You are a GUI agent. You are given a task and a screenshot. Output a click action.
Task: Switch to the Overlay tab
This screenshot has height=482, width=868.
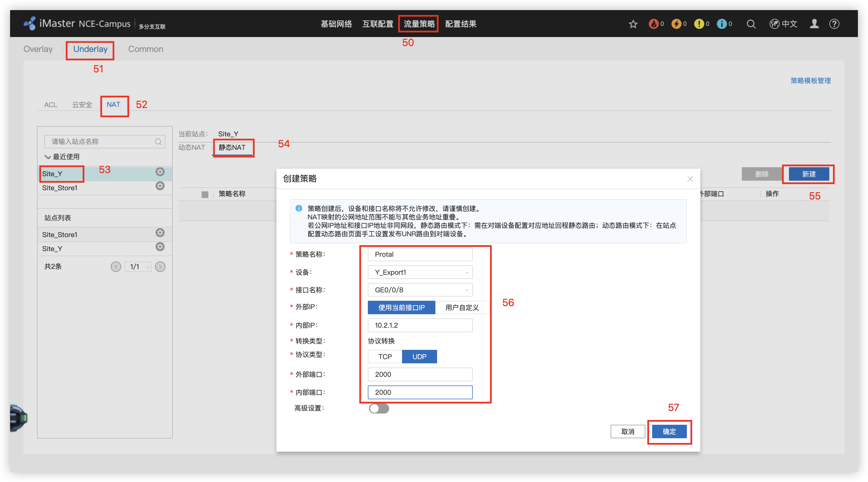coord(38,49)
